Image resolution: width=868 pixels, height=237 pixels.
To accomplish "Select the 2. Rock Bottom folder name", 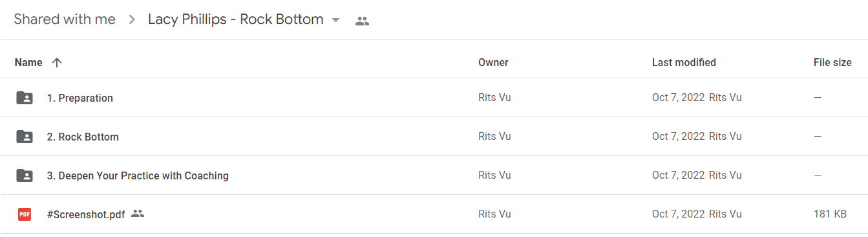I will [x=83, y=137].
